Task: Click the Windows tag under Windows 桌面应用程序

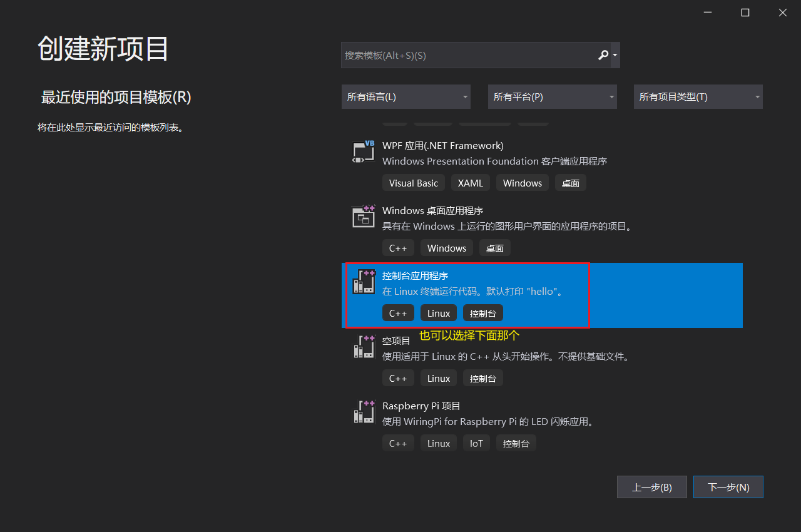Action: click(x=447, y=248)
